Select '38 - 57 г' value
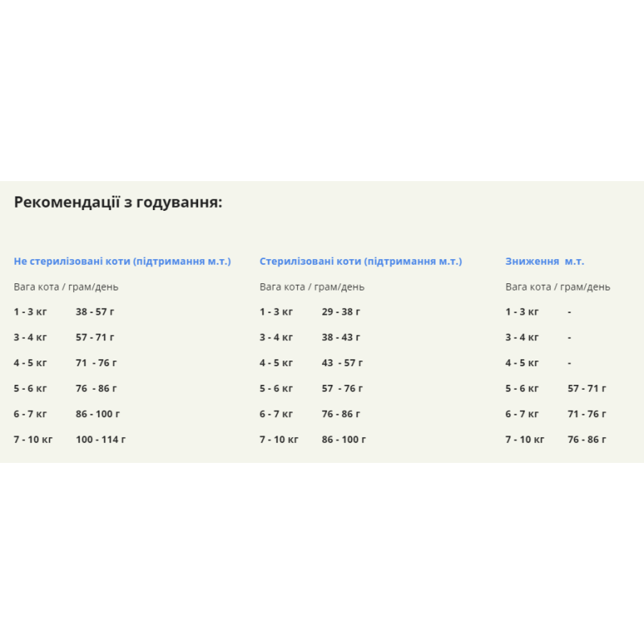The width and height of the screenshot is (644, 644). click(x=95, y=312)
